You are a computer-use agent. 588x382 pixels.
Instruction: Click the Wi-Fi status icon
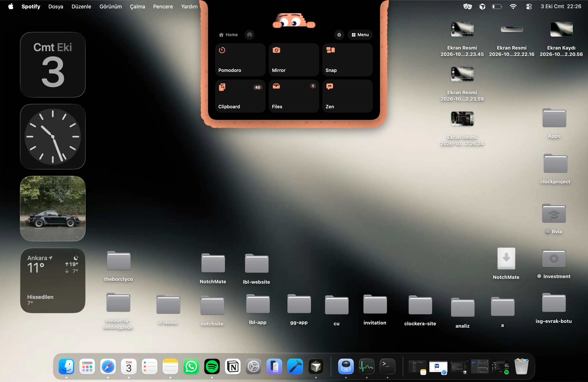click(513, 6)
